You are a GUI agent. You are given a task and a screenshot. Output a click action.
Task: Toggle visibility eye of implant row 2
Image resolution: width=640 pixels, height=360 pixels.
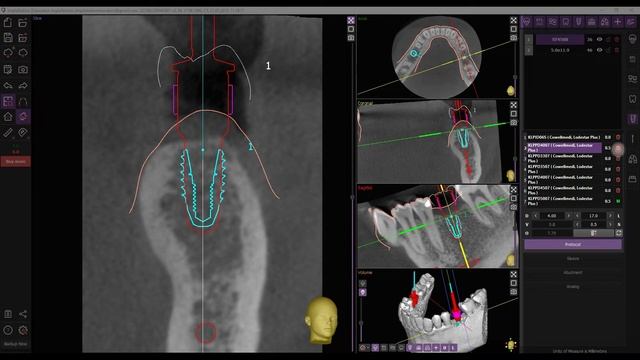[599, 50]
